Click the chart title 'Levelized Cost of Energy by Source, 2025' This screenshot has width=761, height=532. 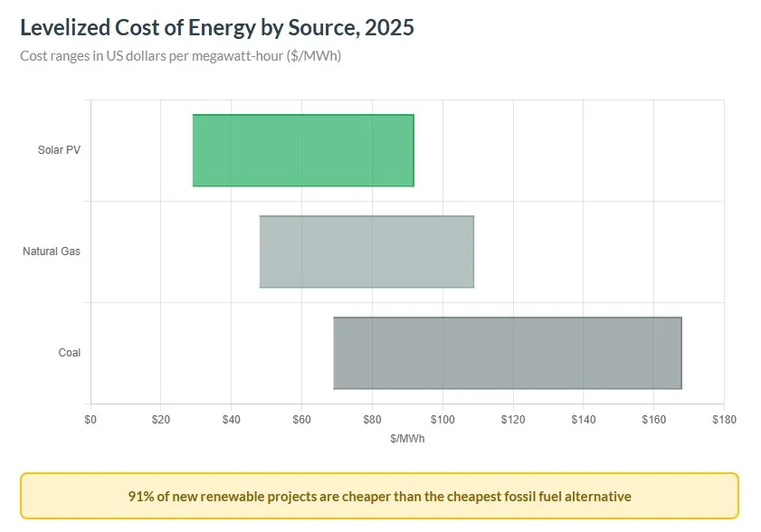pyautogui.click(x=217, y=27)
